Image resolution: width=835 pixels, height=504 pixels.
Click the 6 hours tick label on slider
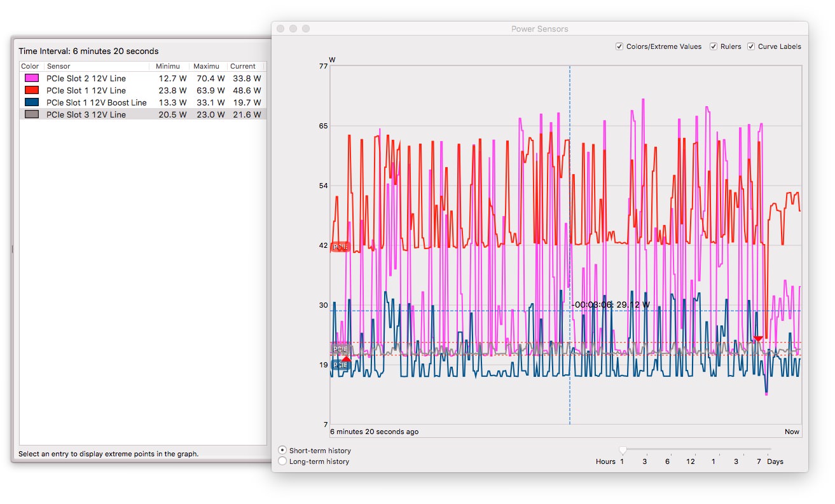pos(667,461)
